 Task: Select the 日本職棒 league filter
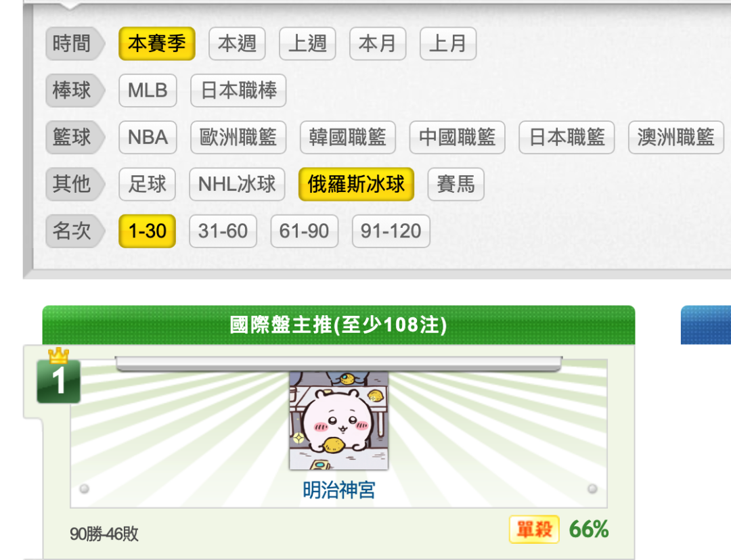coord(238,91)
